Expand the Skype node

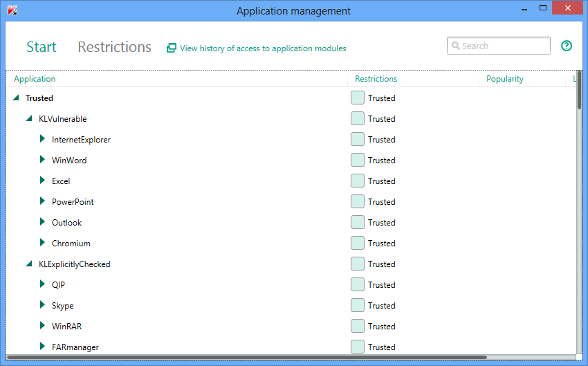click(x=42, y=305)
